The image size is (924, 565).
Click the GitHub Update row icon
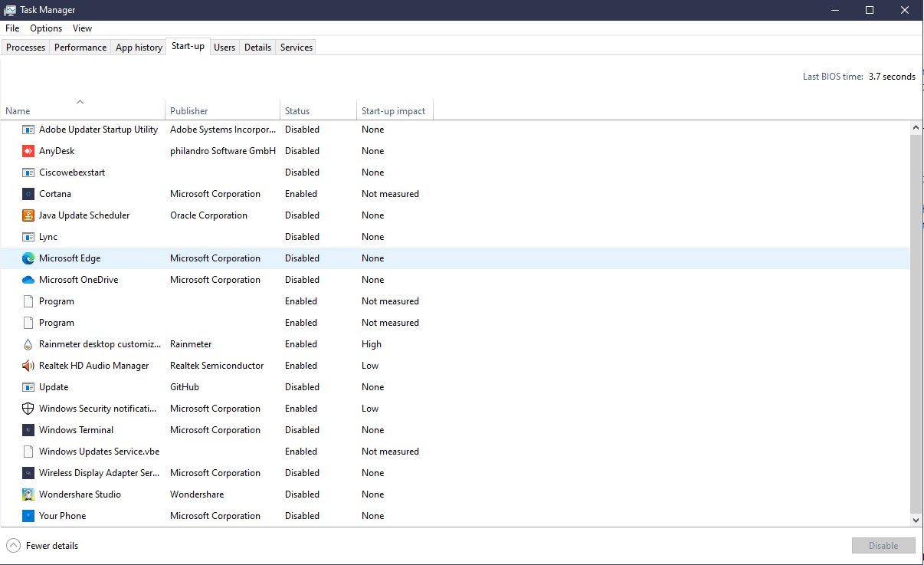pyautogui.click(x=28, y=387)
